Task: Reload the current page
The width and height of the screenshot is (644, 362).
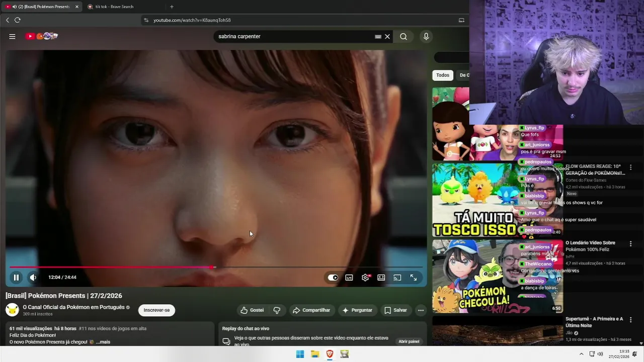Action: [x=18, y=20]
